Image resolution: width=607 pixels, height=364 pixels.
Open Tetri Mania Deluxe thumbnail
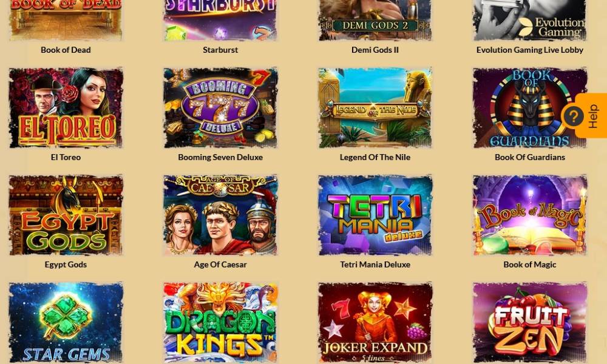tap(375, 215)
